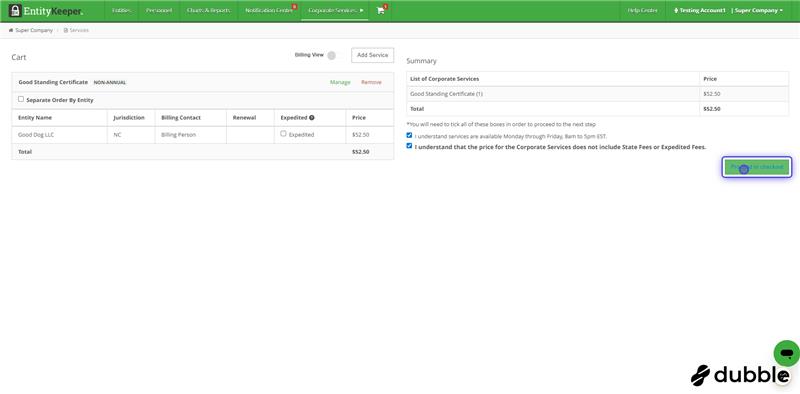
Task: Click the EntityKeeper lock logo
Action: pyautogui.click(x=15, y=10)
